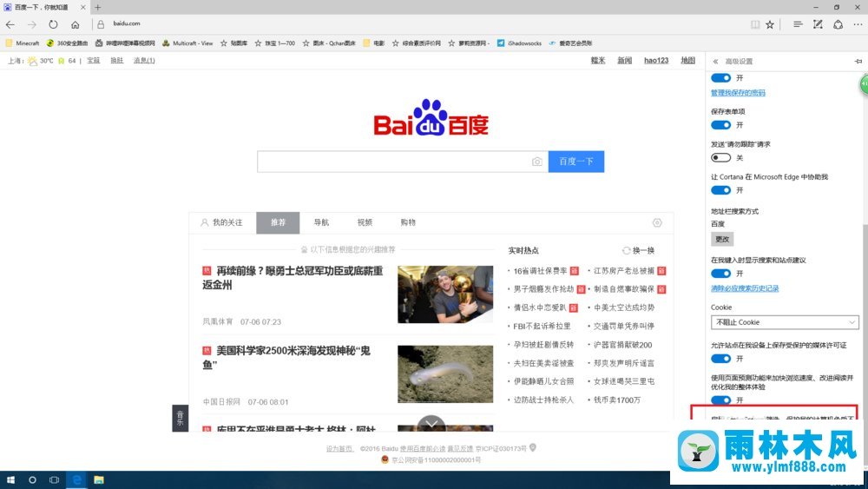Pin the advanced settings pane
The height and width of the screenshot is (489, 868).
[x=858, y=62]
